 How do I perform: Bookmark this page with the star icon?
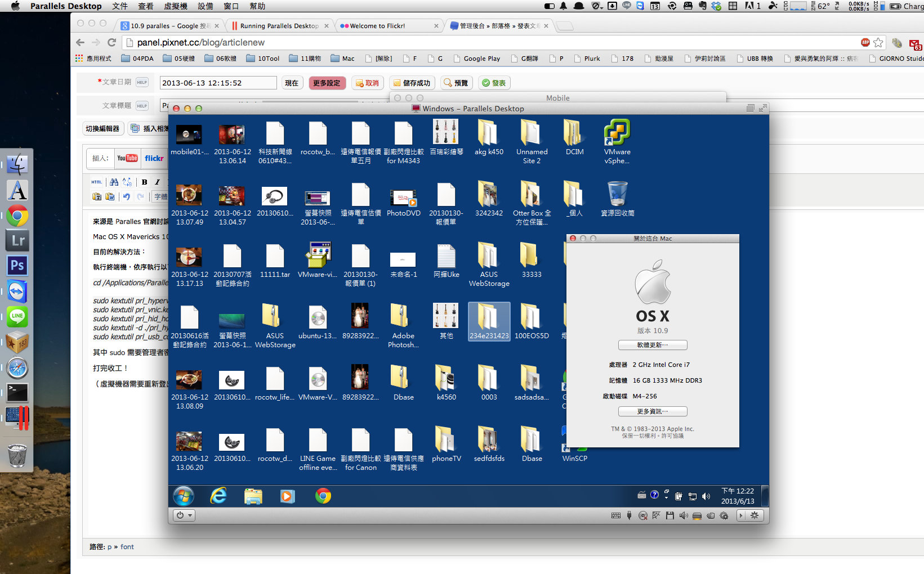[878, 42]
